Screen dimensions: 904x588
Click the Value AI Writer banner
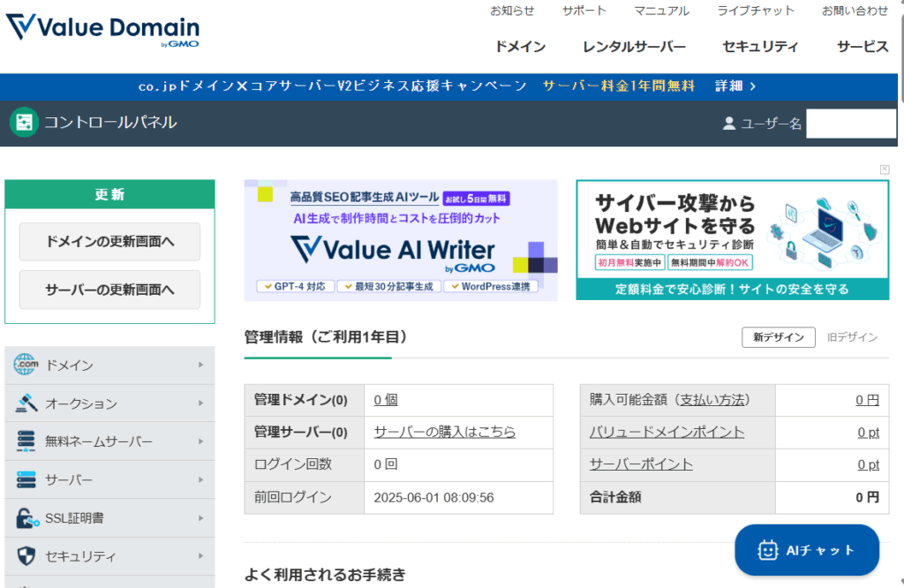coord(401,240)
